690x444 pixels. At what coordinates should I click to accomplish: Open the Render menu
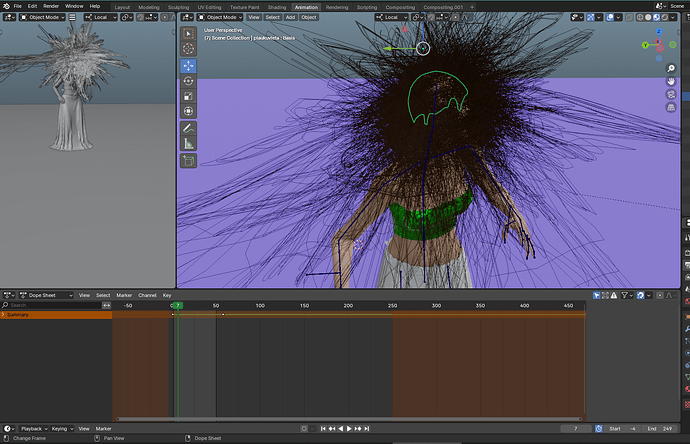click(51, 6)
